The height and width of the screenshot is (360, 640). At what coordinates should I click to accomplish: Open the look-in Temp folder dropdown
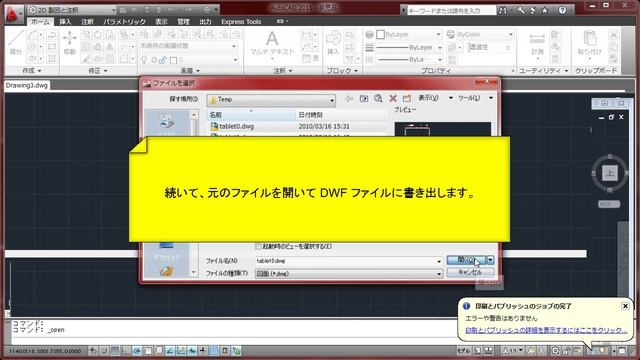click(x=271, y=100)
